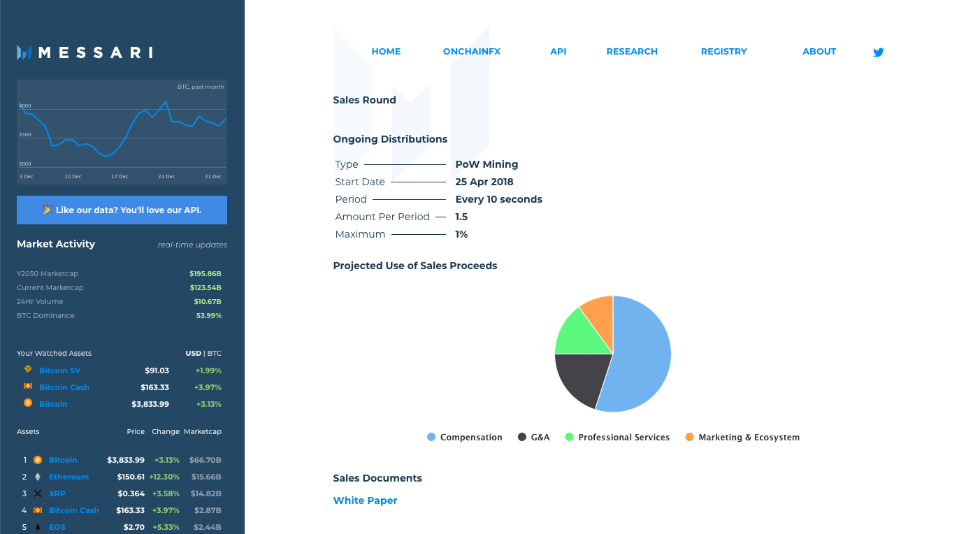Click Ethereum change +12.30%

tap(164, 477)
